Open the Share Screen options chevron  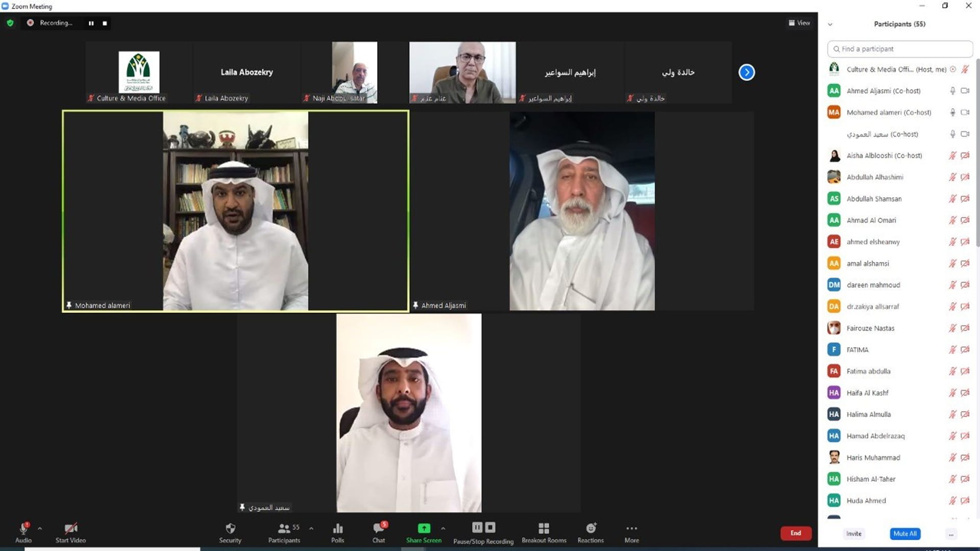click(x=443, y=529)
